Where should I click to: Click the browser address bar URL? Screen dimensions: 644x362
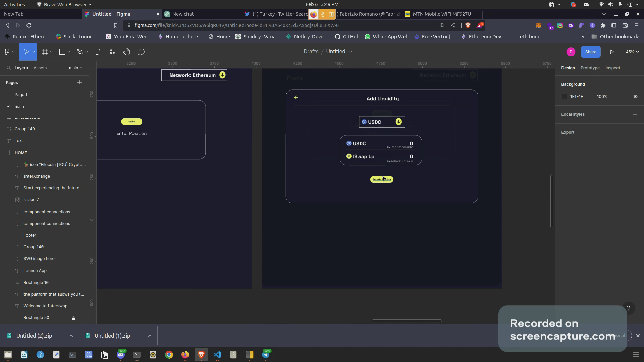click(x=236, y=25)
